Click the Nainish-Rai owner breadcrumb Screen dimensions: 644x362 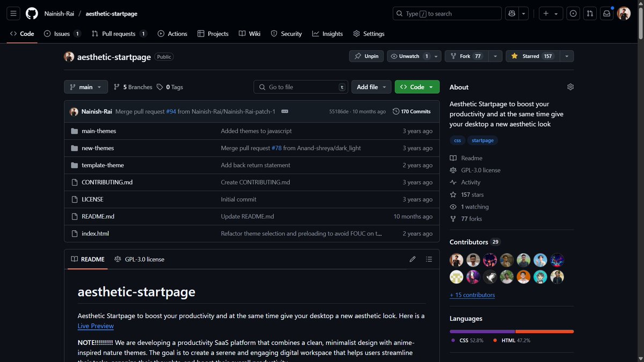pyautogui.click(x=59, y=13)
